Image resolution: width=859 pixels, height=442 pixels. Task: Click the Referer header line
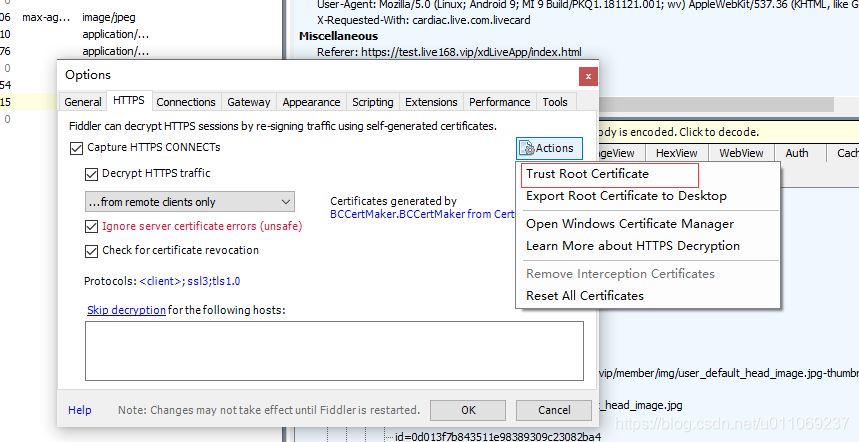pyautogui.click(x=449, y=53)
